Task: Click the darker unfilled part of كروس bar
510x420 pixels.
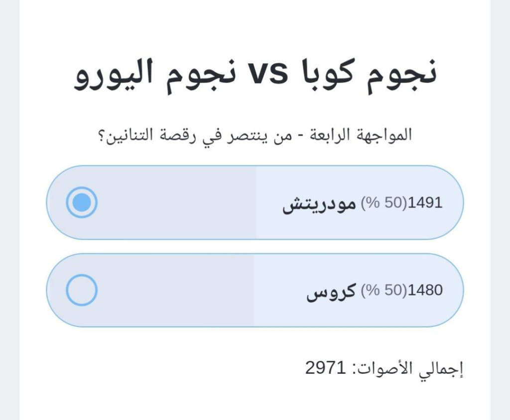Action: tap(174, 290)
